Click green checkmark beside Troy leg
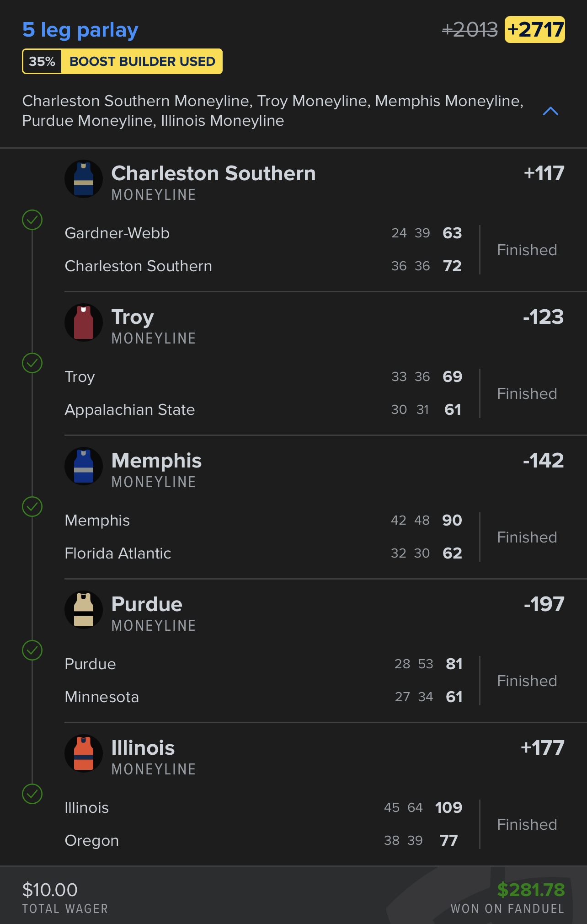Screen dimensions: 587x924 pyautogui.click(x=32, y=363)
